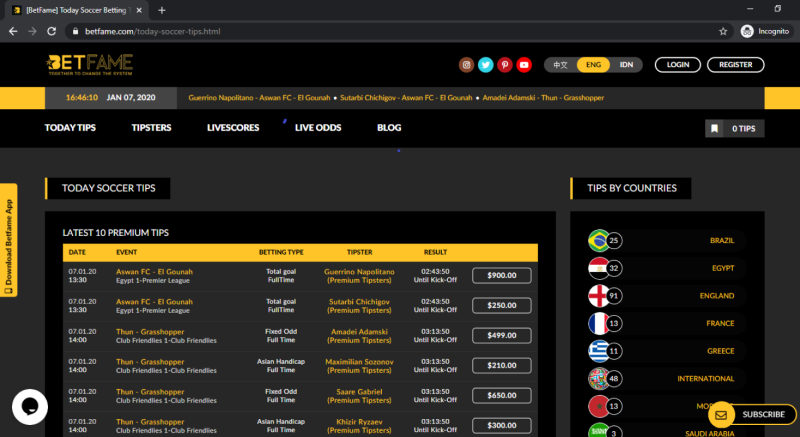This screenshot has width=800, height=437.
Task: Open FRANCE tips link
Action: pos(720,323)
